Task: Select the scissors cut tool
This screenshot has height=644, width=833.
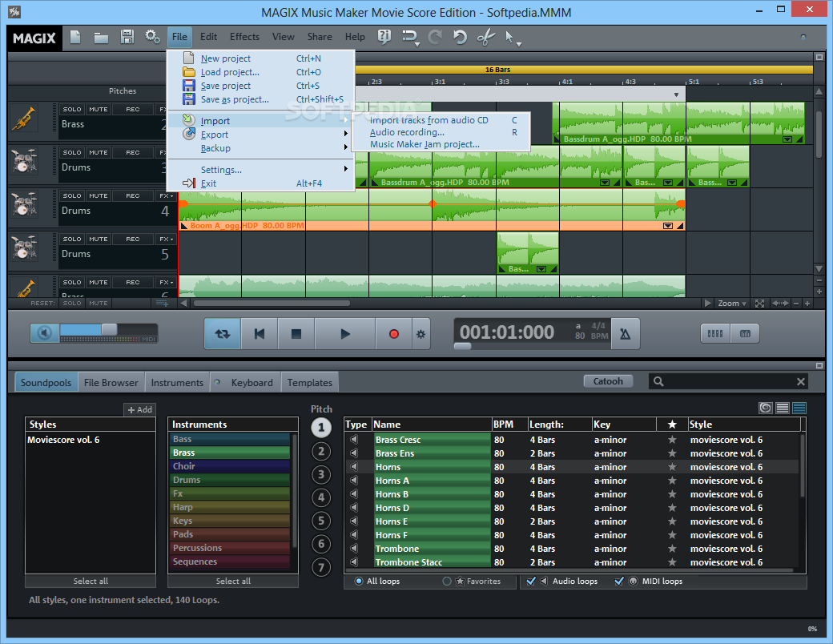Action: (x=485, y=37)
